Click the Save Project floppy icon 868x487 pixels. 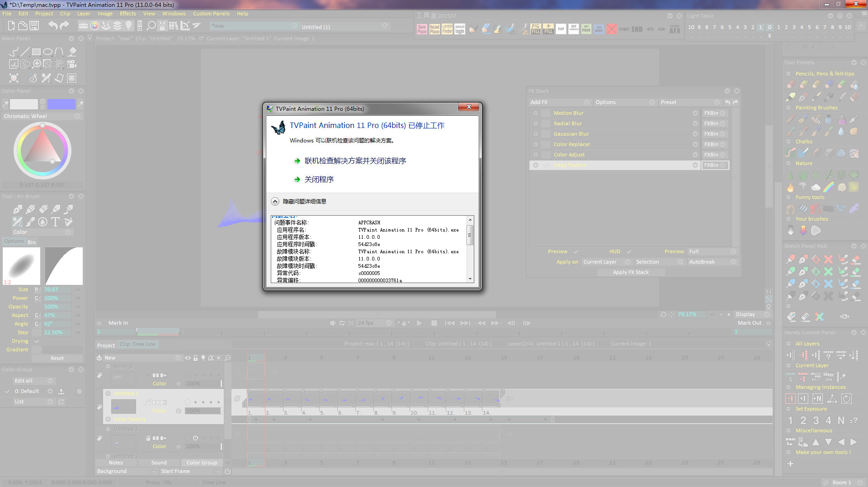pyautogui.click(x=34, y=26)
